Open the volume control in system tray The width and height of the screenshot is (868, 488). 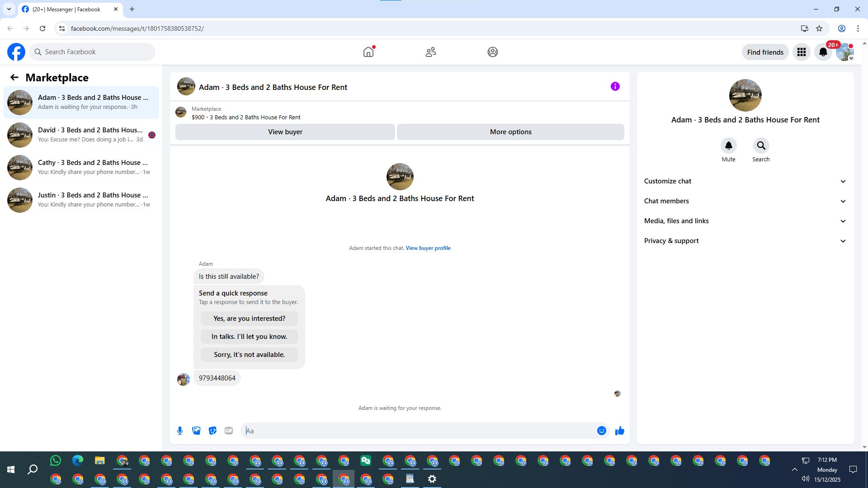806,479
